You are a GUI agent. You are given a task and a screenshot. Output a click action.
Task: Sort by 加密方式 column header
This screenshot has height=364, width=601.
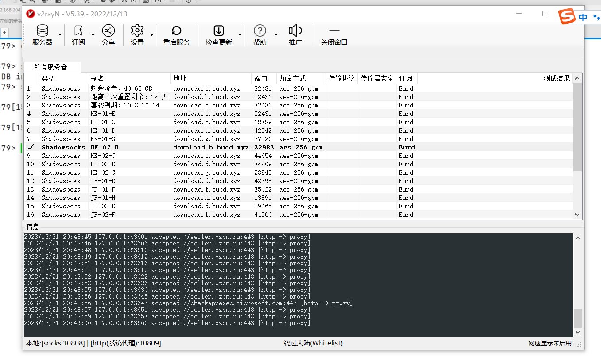(x=301, y=78)
